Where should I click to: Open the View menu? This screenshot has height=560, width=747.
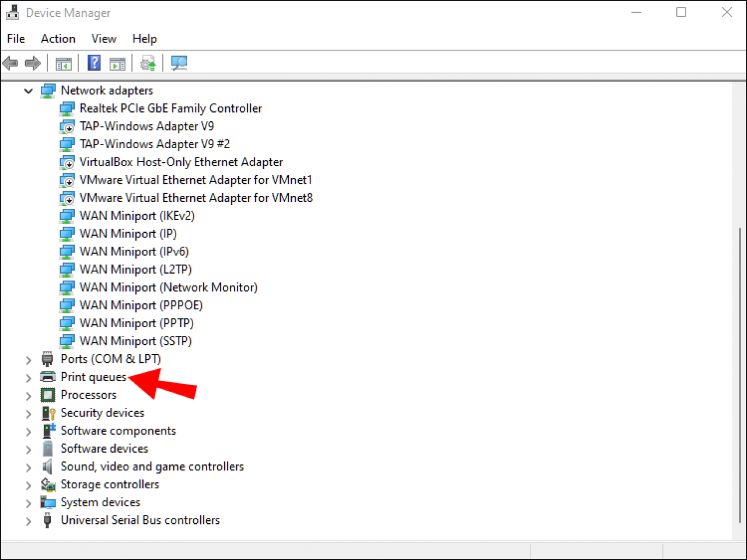click(x=103, y=38)
